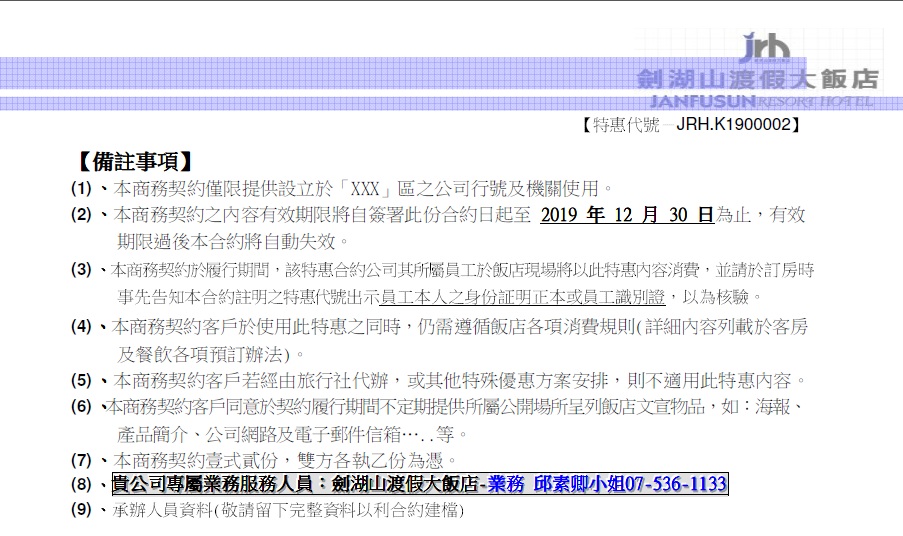Click underlined text 員工本人之身份証明正本或員工識別證
The width and height of the screenshot is (903, 536).
(x=522, y=297)
